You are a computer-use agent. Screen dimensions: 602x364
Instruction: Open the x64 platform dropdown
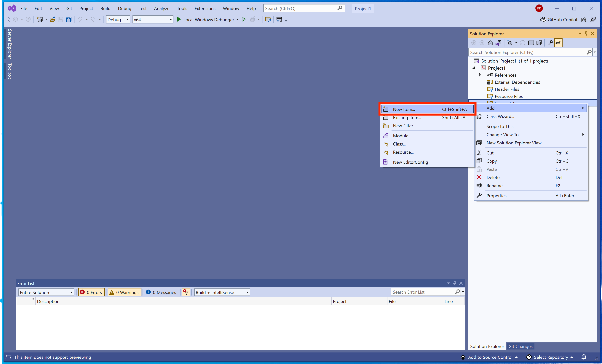pos(153,20)
